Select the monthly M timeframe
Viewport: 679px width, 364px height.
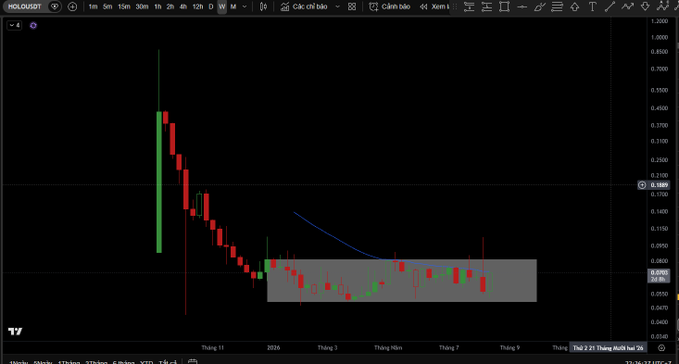point(233,6)
